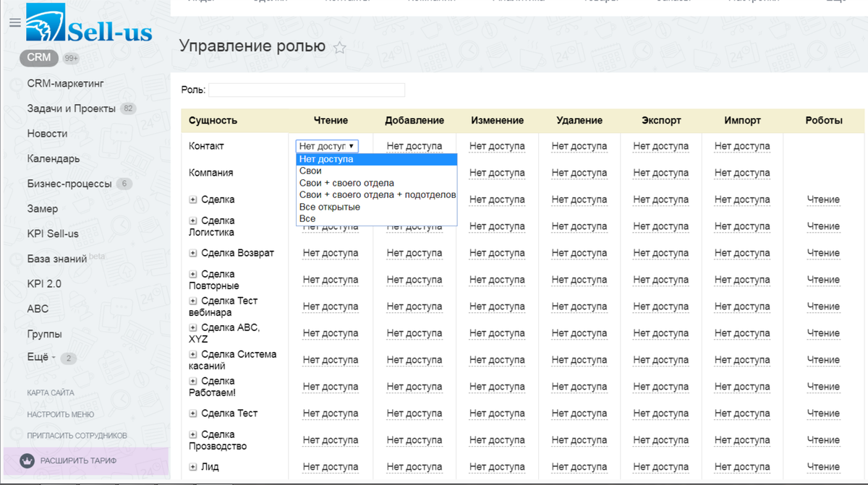
Task: Click Компания row Импорт 'Нет доступа'
Action: click(742, 173)
